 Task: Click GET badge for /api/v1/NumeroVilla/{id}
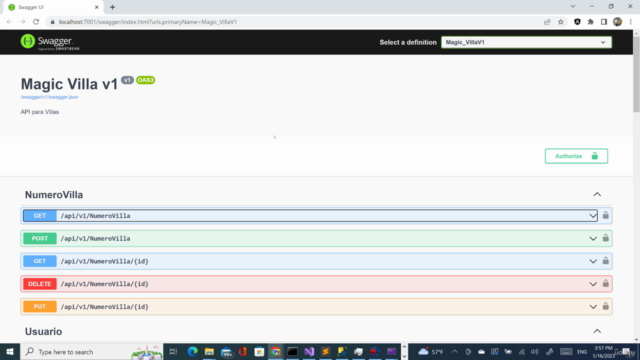coord(40,261)
